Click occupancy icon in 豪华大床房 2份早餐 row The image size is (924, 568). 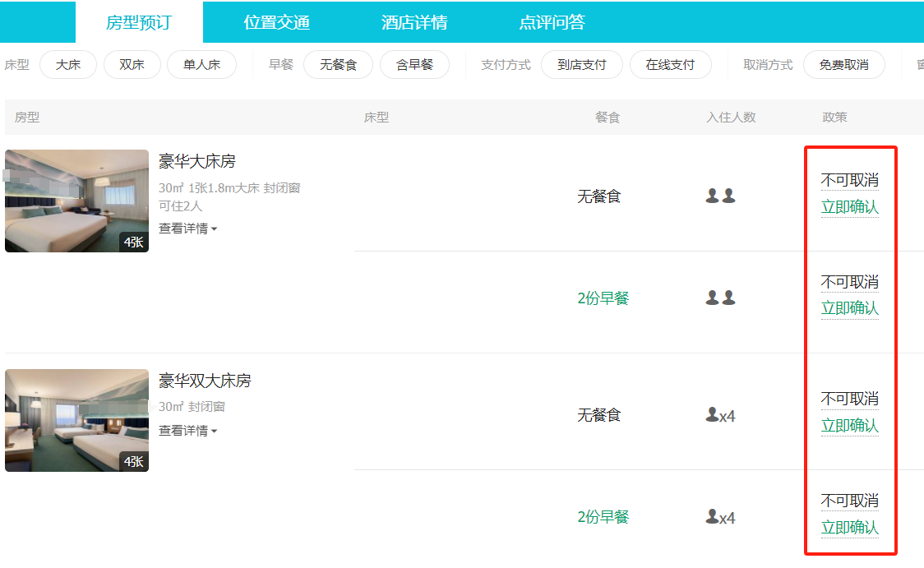(x=720, y=298)
